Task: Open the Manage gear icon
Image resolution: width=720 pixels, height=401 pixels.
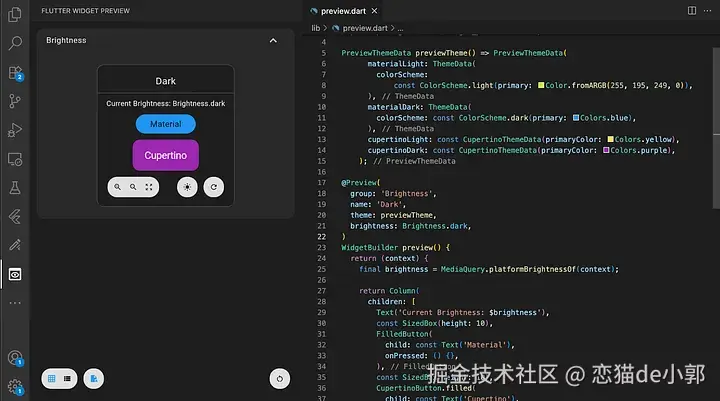Action: pos(15,386)
